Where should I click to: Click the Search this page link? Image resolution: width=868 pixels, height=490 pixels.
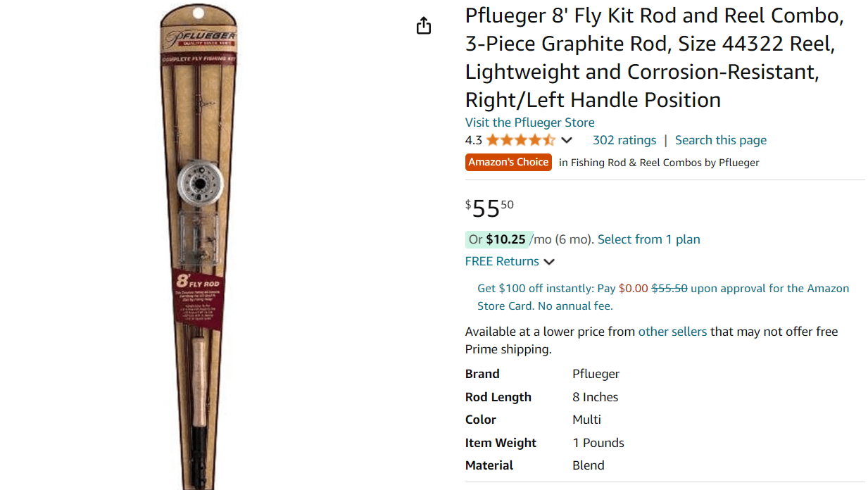pos(720,140)
